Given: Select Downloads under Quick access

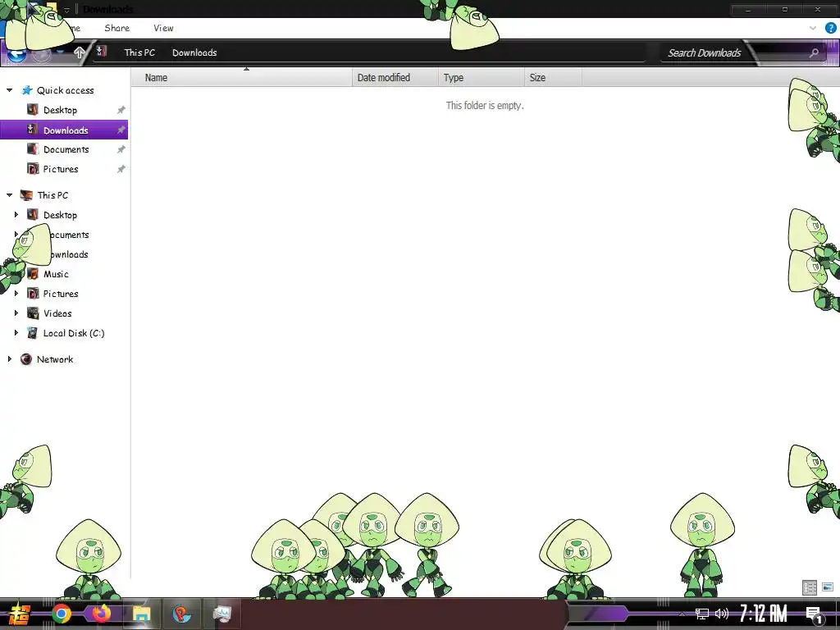Looking at the screenshot, I should click(x=66, y=130).
